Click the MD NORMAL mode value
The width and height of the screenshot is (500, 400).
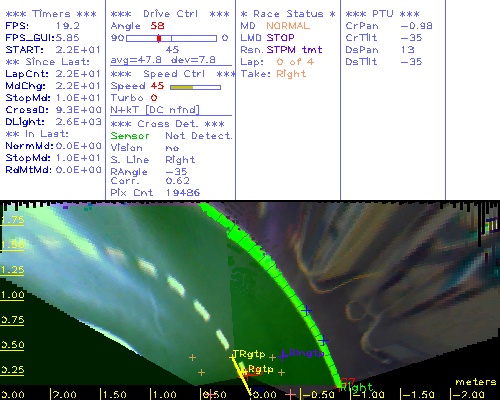(x=288, y=26)
